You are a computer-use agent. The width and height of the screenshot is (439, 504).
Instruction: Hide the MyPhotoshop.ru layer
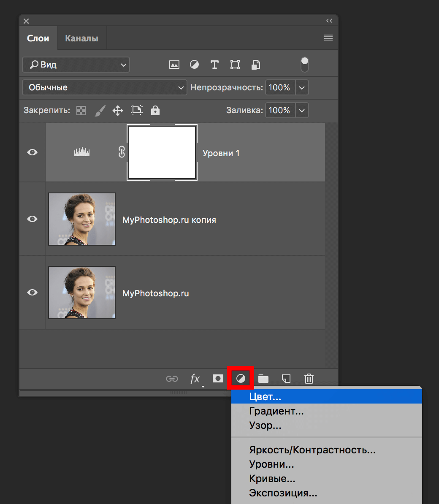click(x=32, y=292)
